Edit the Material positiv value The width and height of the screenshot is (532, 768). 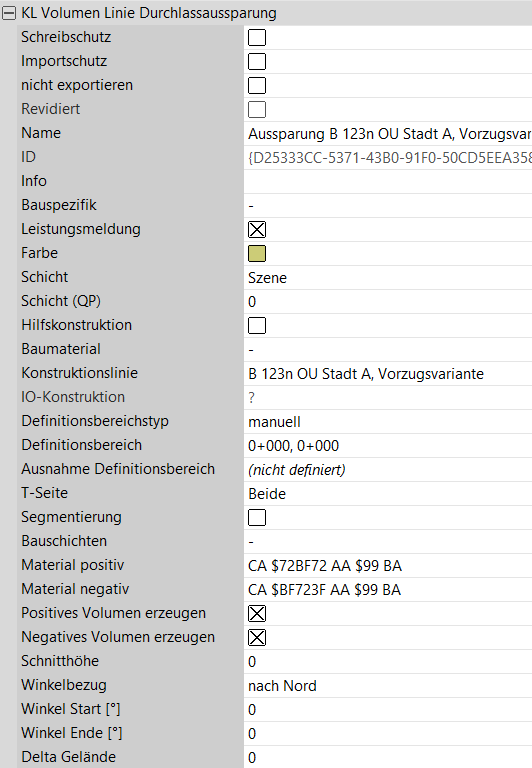coord(388,566)
